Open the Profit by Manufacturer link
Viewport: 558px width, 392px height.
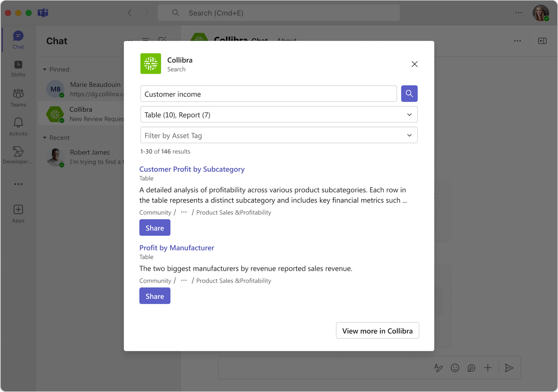coord(177,248)
